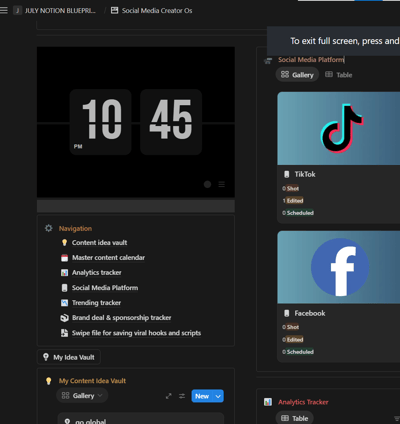Viewport: 400px width, 424px height.
Task: Click the phone icon beside Social Media Platform link
Action: click(64, 288)
